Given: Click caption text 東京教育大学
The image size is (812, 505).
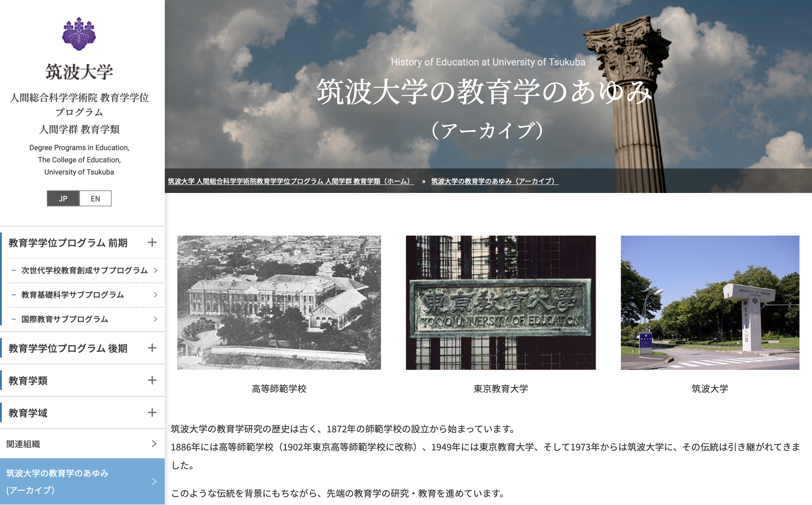Looking at the screenshot, I should click(x=501, y=388).
